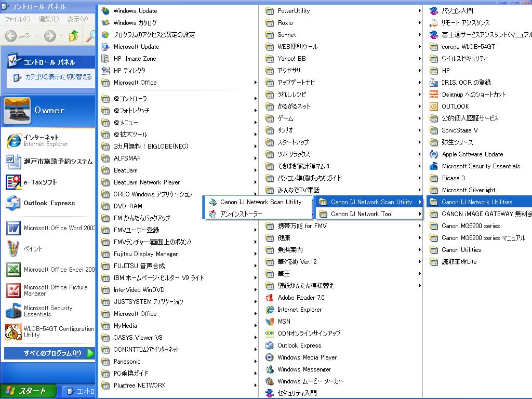Expand the PowerUtility submenu arrow

419,11
